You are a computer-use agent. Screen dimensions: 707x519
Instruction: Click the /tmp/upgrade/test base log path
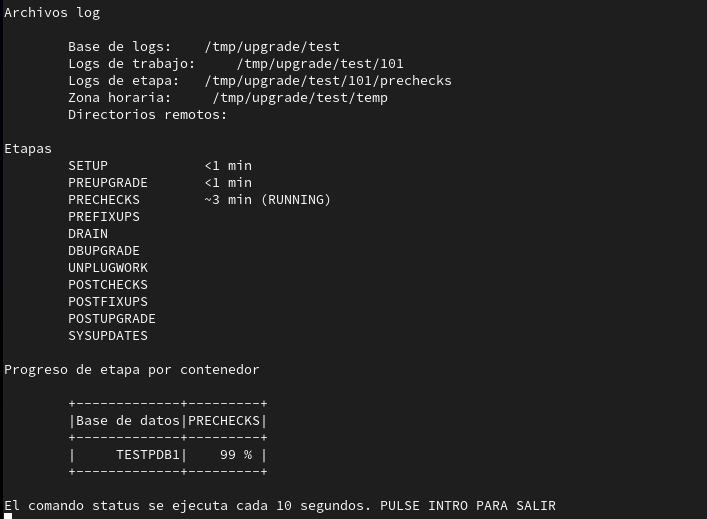[x=272, y=47]
